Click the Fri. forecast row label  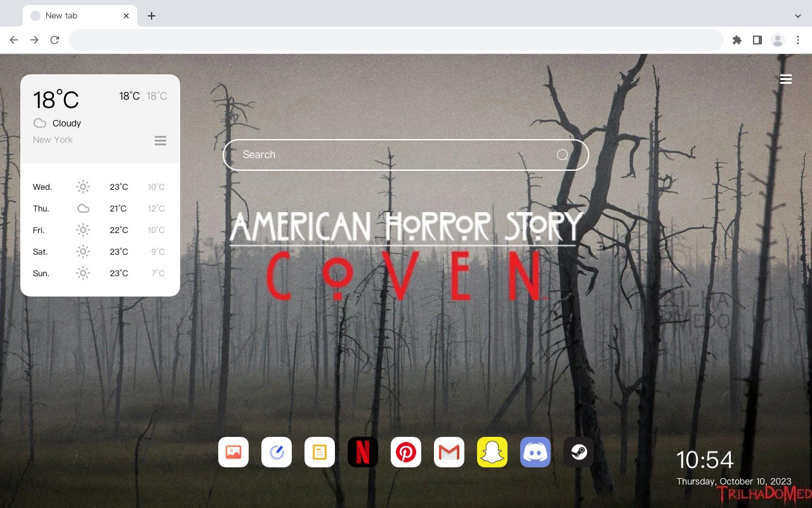pyautogui.click(x=39, y=230)
